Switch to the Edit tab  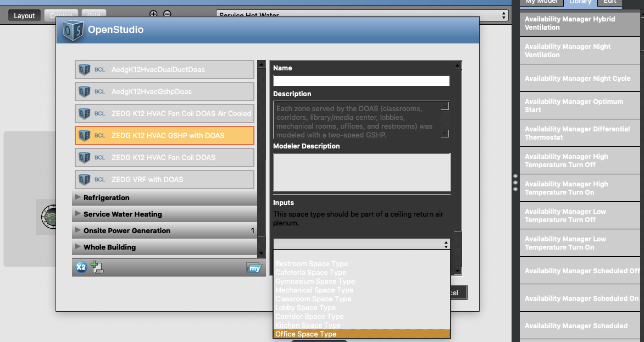tap(609, 2)
